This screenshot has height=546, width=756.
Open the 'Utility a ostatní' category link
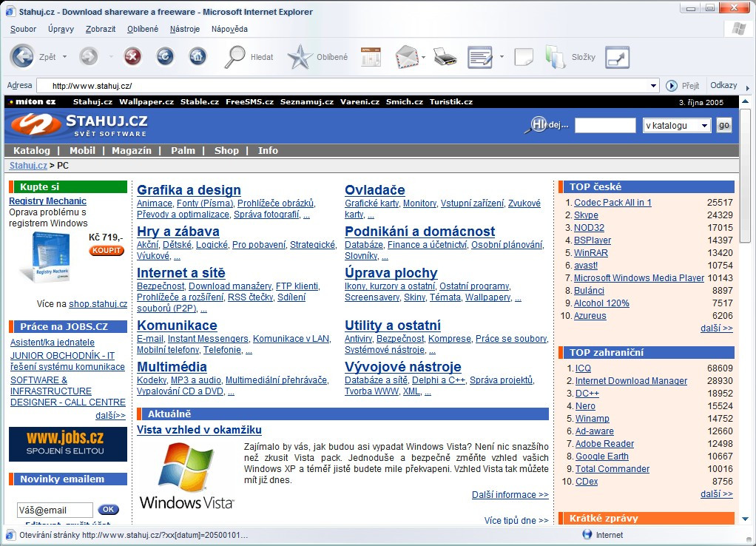pyautogui.click(x=393, y=326)
